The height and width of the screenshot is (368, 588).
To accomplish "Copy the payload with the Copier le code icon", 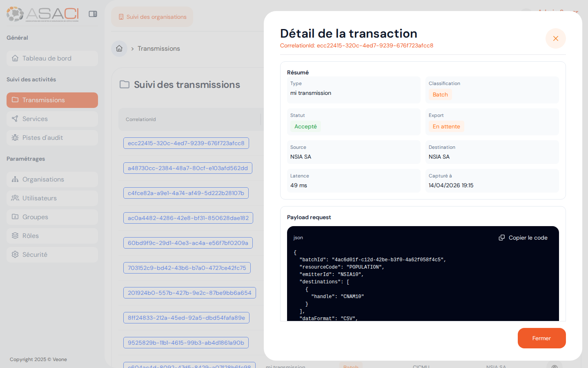I will pyautogui.click(x=501, y=237).
